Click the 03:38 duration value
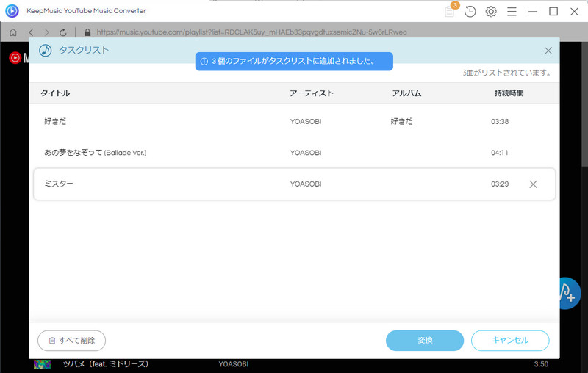Image resolution: width=588 pixels, height=373 pixels. 500,121
